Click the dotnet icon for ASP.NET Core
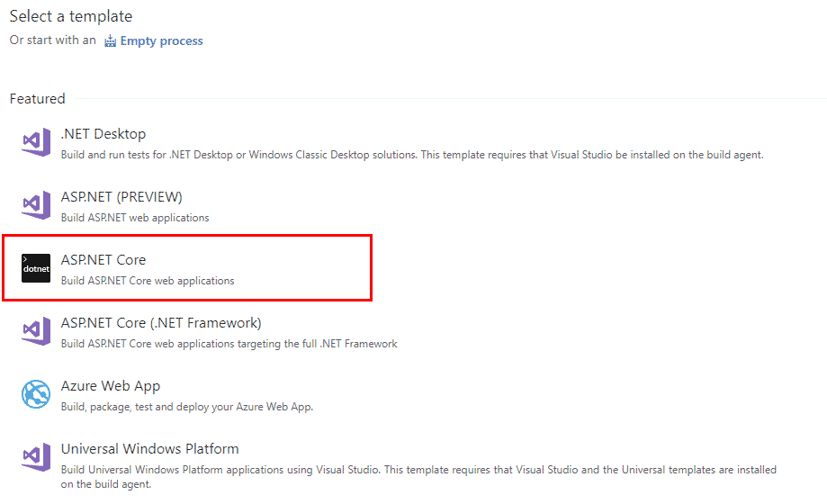Screen dimensions: 827x504 (36, 268)
